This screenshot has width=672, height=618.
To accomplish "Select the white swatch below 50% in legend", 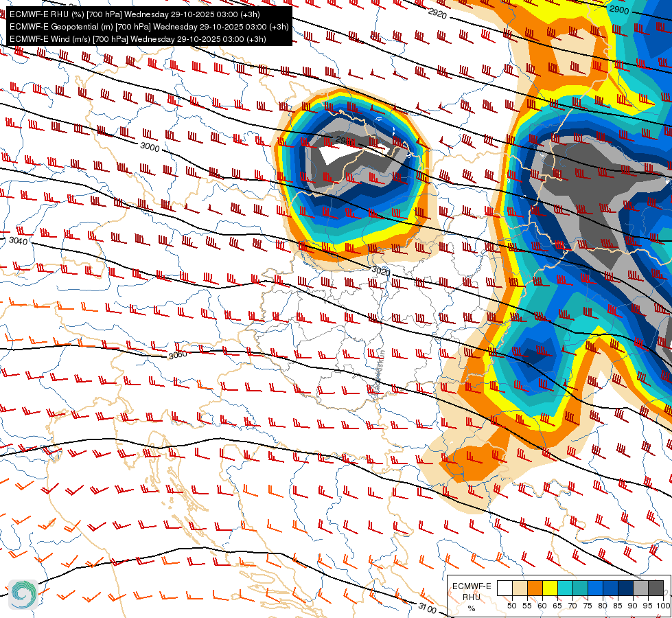I will (x=505, y=588).
